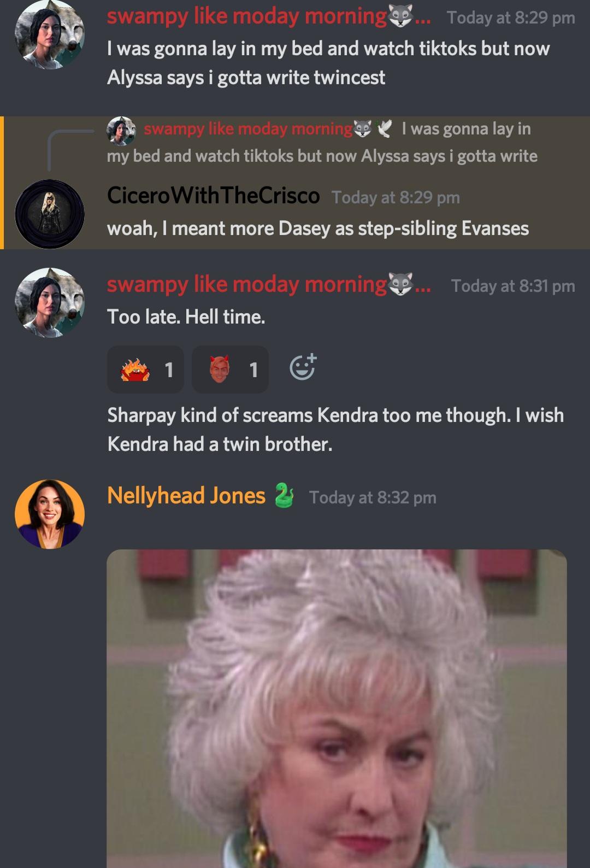Select the 'woah, I meant more Dasey' message

pos(318,228)
